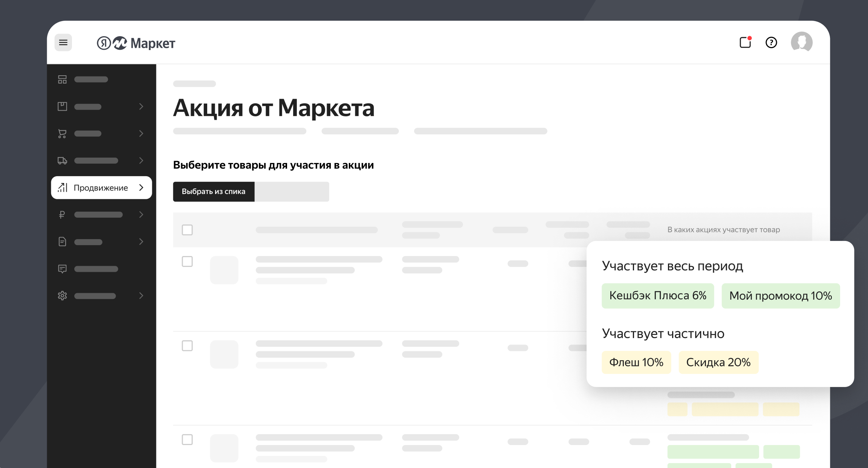Viewport: 868px width, 468px height.
Task: Click the ruble currency sidebar icon
Action: (x=62, y=215)
